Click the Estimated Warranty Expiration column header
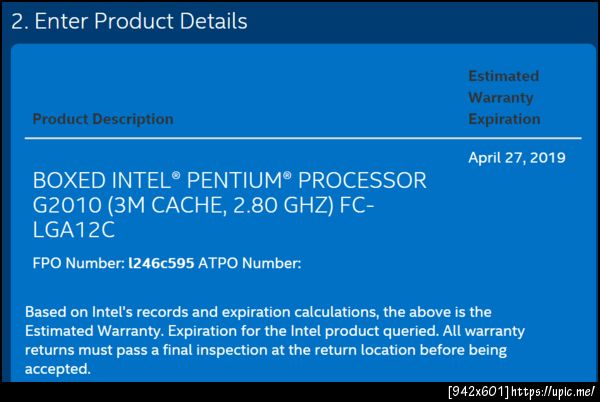Screen dimensions: 600x402 coord(503,98)
